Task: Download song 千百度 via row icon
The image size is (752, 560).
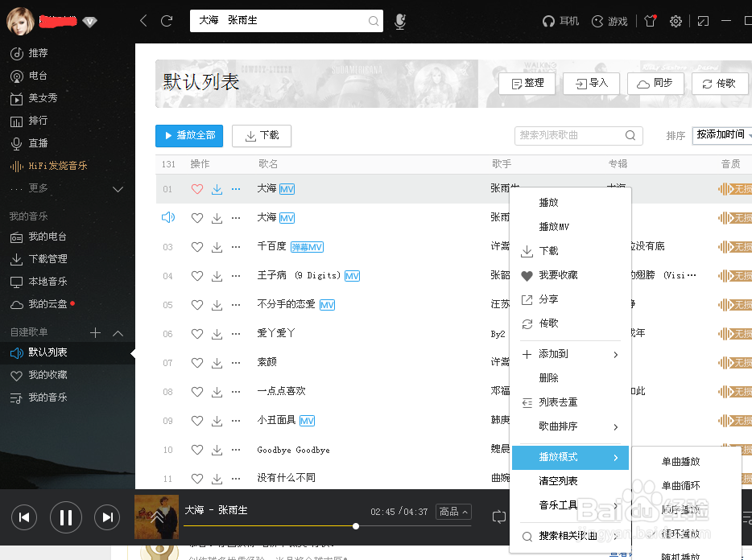Action: point(217,247)
